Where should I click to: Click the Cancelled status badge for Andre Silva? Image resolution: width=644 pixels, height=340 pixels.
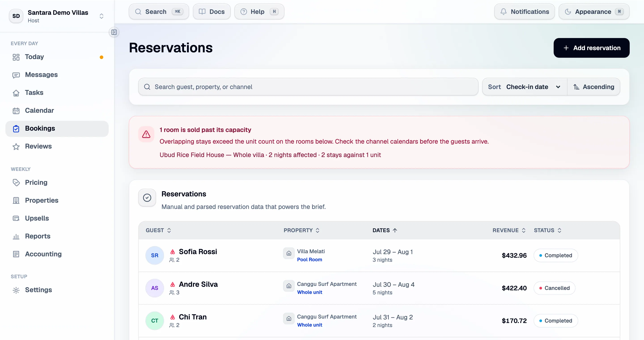point(554,288)
